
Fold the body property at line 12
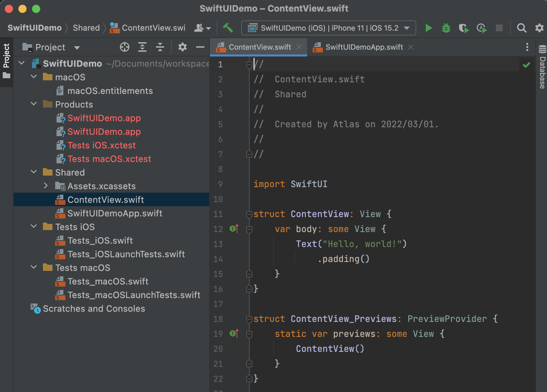pos(249,229)
